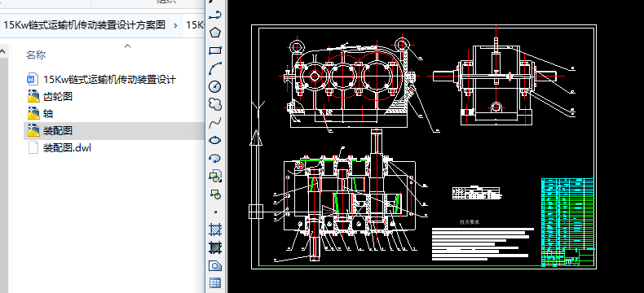Open the Table insert tool
Viewport: 644px width, 293px height.
215,282
